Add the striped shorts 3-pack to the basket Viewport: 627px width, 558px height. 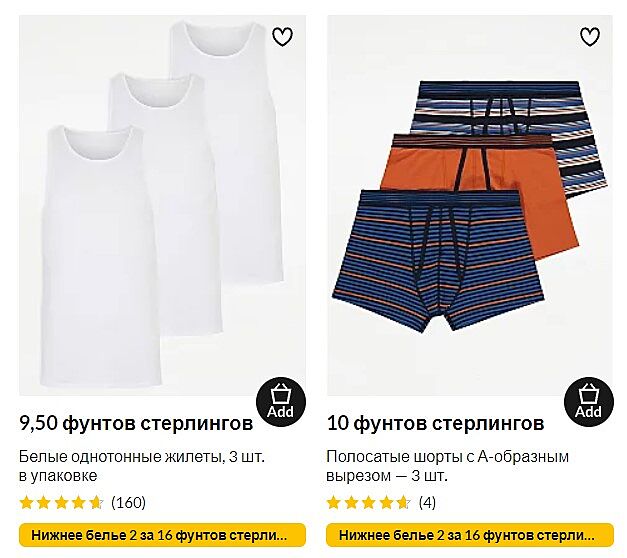[x=589, y=402]
